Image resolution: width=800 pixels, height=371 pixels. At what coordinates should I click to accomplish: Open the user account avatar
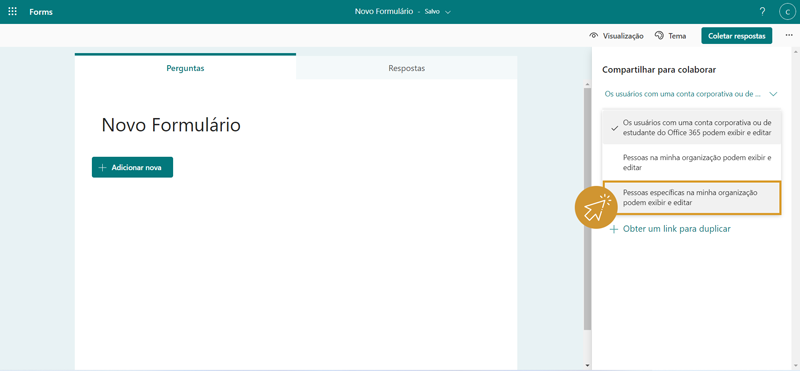click(787, 12)
